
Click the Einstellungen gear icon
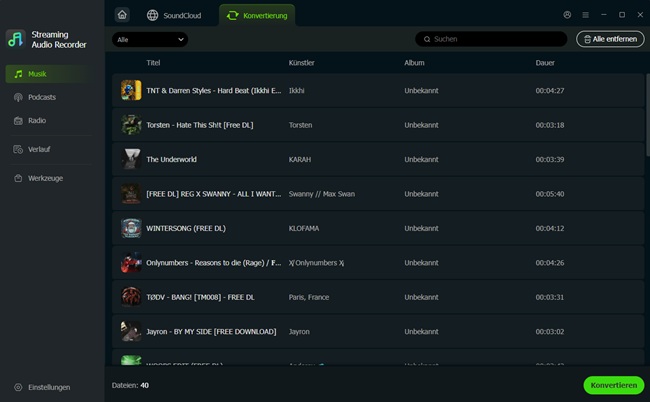tap(18, 387)
